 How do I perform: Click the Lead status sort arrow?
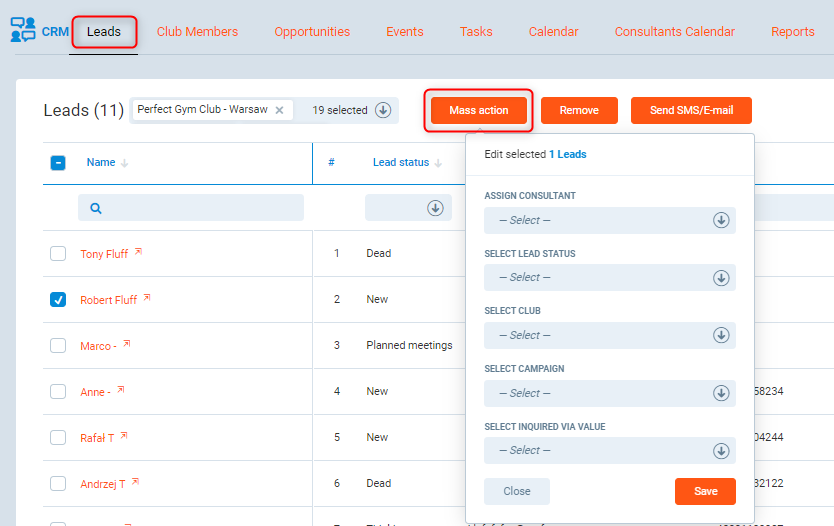click(x=438, y=163)
